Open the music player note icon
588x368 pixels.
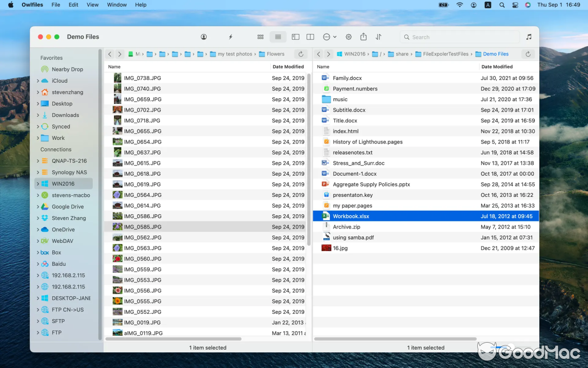tap(529, 37)
